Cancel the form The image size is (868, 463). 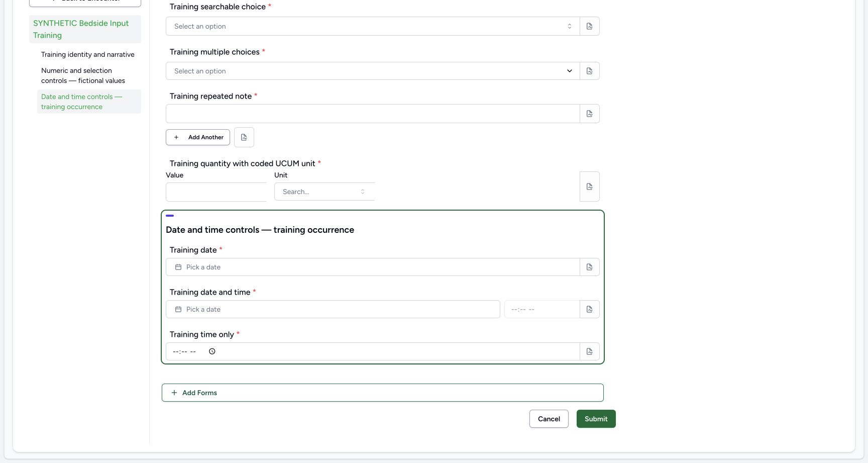tap(549, 419)
